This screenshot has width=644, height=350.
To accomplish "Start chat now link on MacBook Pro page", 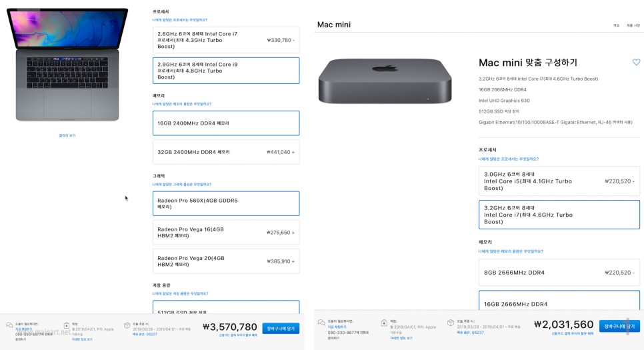I will coord(24,329).
